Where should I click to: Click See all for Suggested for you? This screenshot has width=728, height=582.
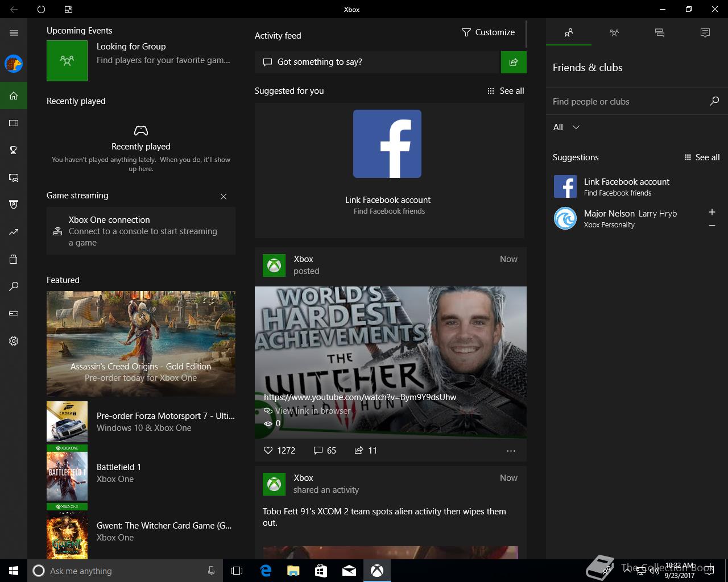coord(506,91)
